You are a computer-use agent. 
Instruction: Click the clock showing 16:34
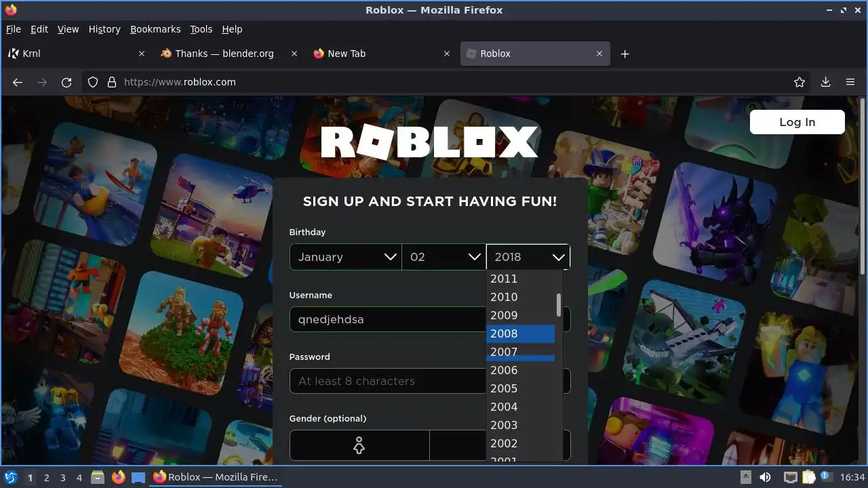coord(853,478)
